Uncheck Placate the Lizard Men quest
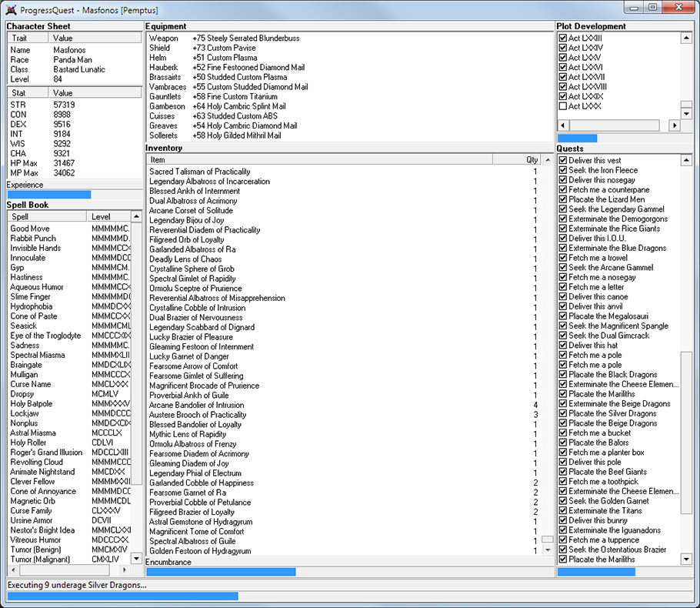This screenshot has height=608, width=700. pos(563,199)
